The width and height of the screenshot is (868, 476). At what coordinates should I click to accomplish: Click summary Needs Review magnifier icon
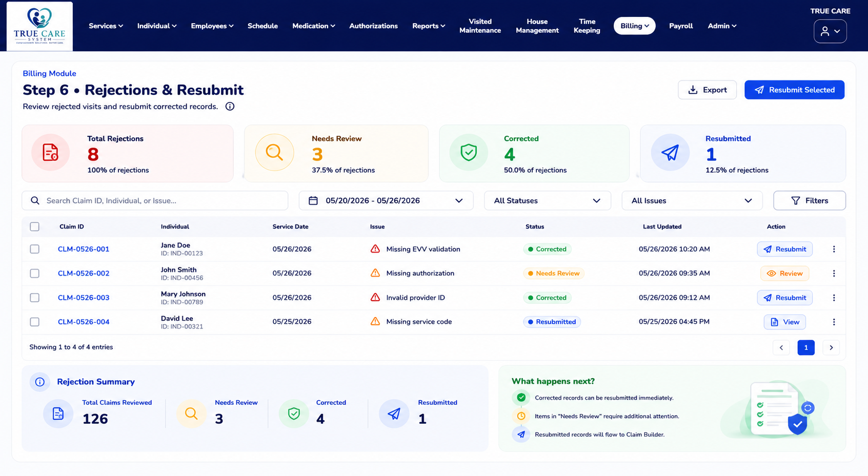191,413
